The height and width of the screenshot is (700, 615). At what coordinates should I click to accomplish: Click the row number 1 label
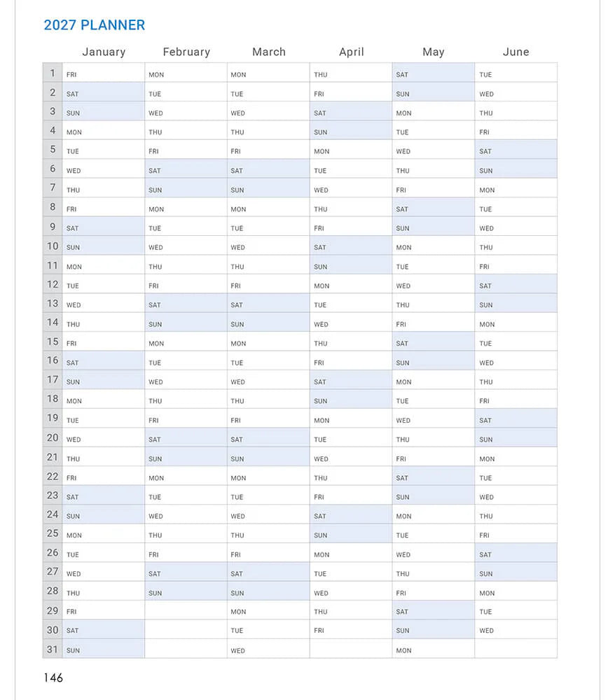point(53,73)
